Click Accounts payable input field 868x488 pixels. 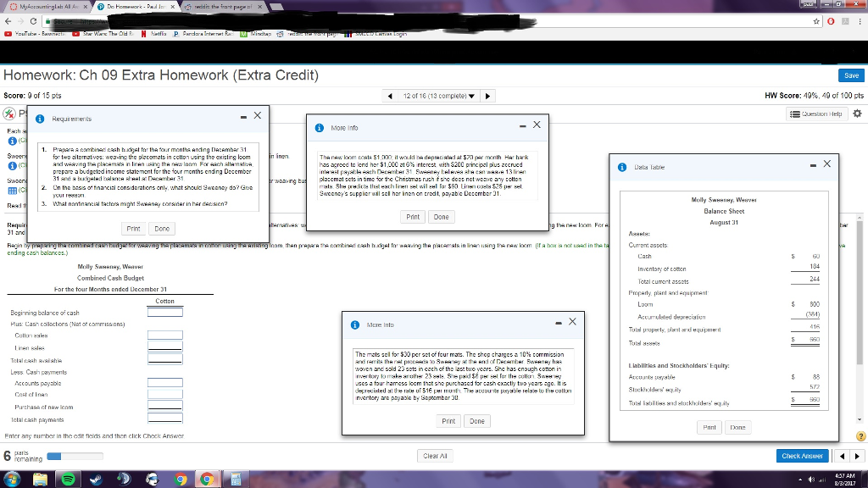165,383
